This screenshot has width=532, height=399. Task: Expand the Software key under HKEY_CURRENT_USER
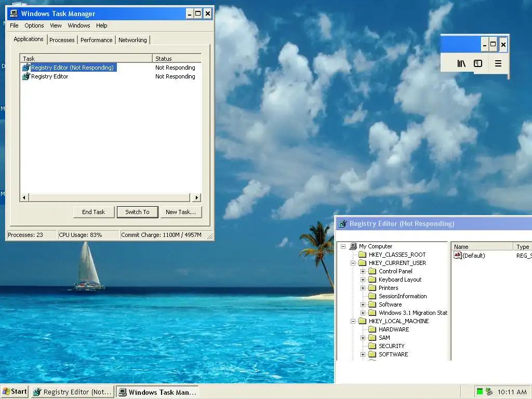(363, 304)
